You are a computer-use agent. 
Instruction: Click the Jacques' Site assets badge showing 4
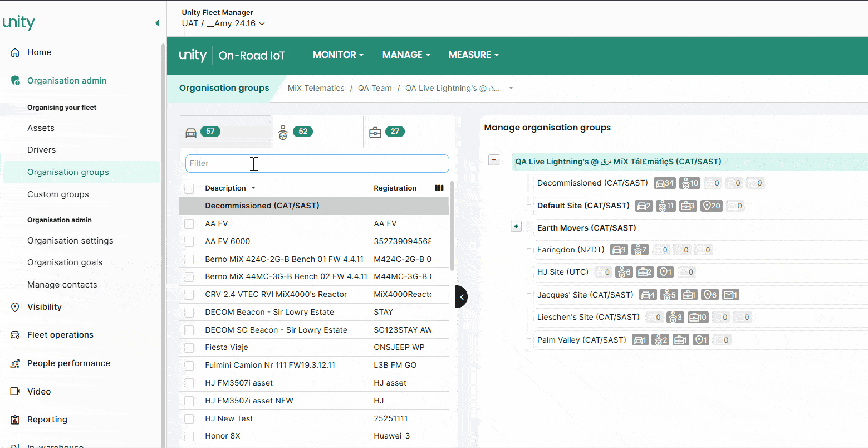(x=648, y=295)
